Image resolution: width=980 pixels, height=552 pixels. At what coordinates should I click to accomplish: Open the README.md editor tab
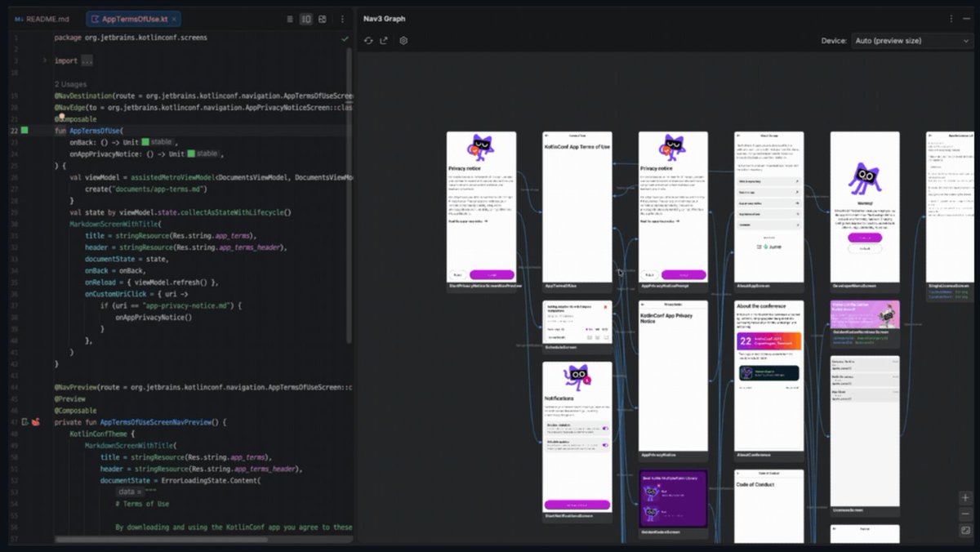tap(44, 18)
